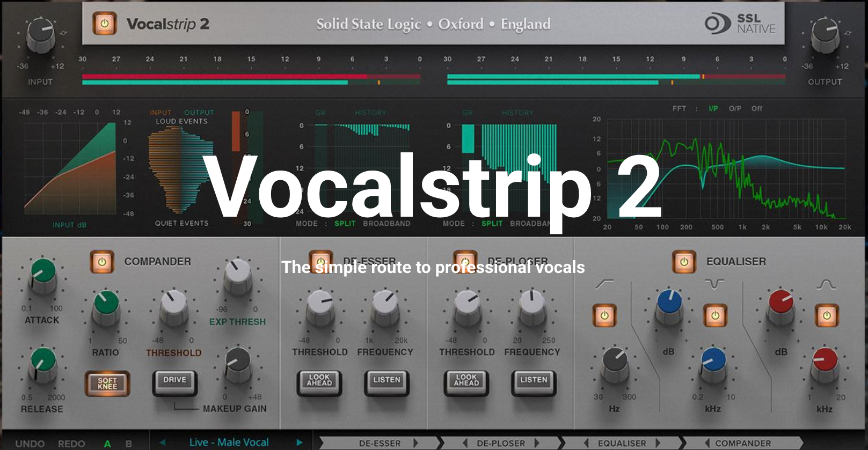Image resolution: width=868 pixels, height=450 pixels.
Task: Click the DE-ESSER order block label
Action: 380,444
